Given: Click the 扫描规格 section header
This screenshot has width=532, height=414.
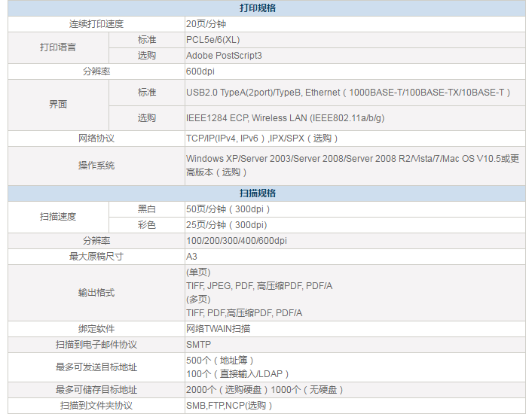Looking at the screenshot, I should 258,193.
